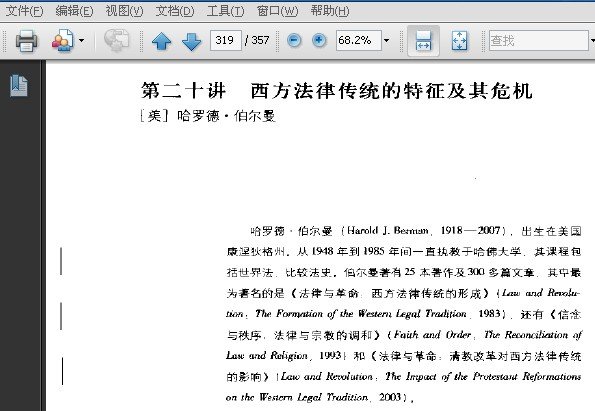Image resolution: width=595 pixels, height=411 pixels.
Task: Go to previous page with up arrow
Action: (x=161, y=41)
